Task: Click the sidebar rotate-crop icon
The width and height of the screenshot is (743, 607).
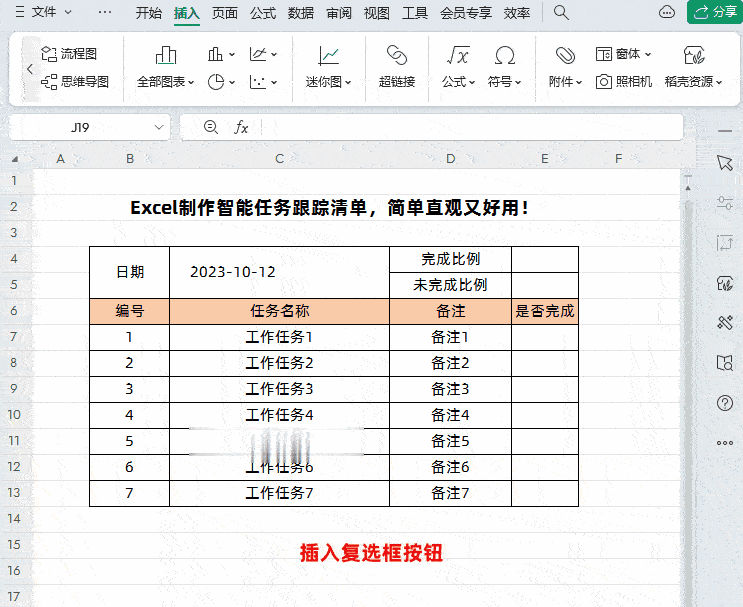Action: pyautogui.click(x=725, y=243)
